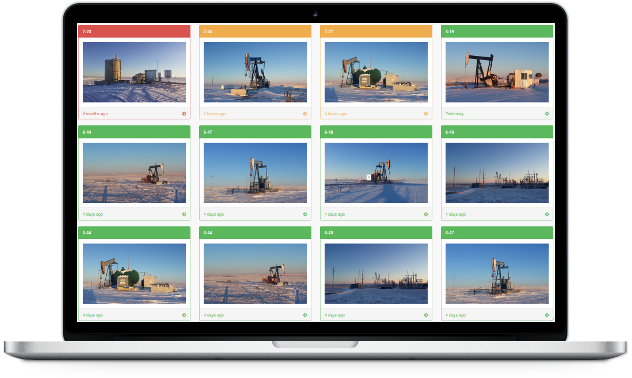Open the storage tank facility photo
Screen dimensions: 632x378
pos(134,72)
